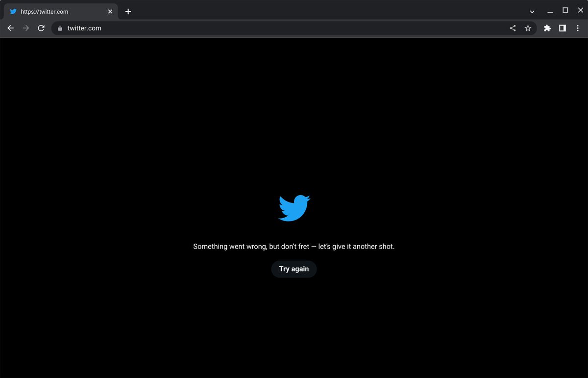Viewport: 588px width, 378px height.
Task: Click the browser forward arrow
Action: [x=26, y=28]
